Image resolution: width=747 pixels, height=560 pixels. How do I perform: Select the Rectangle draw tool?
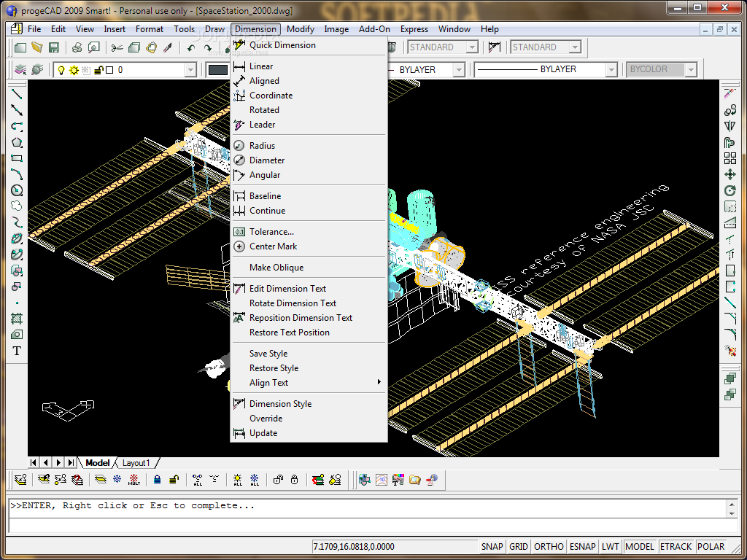pos(17,158)
